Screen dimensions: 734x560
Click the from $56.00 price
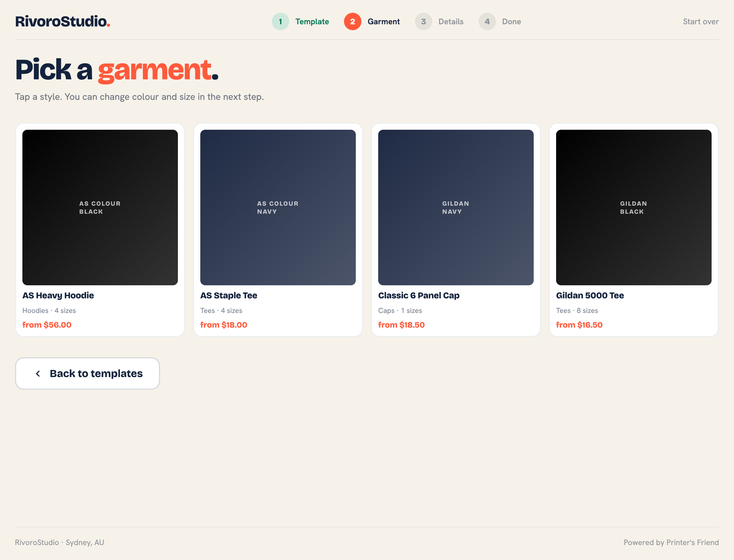click(47, 325)
